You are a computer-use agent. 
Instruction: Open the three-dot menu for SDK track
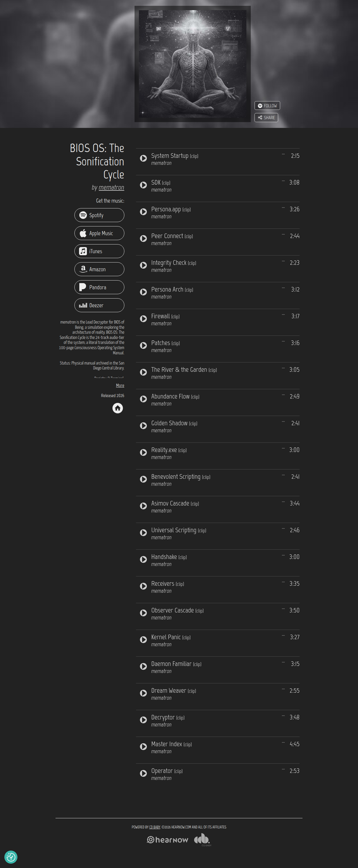(x=283, y=181)
